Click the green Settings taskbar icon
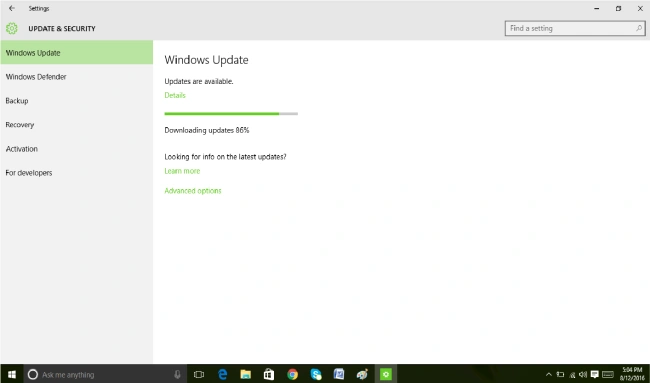The height and width of the screenshot is (383, 650). 386,374
